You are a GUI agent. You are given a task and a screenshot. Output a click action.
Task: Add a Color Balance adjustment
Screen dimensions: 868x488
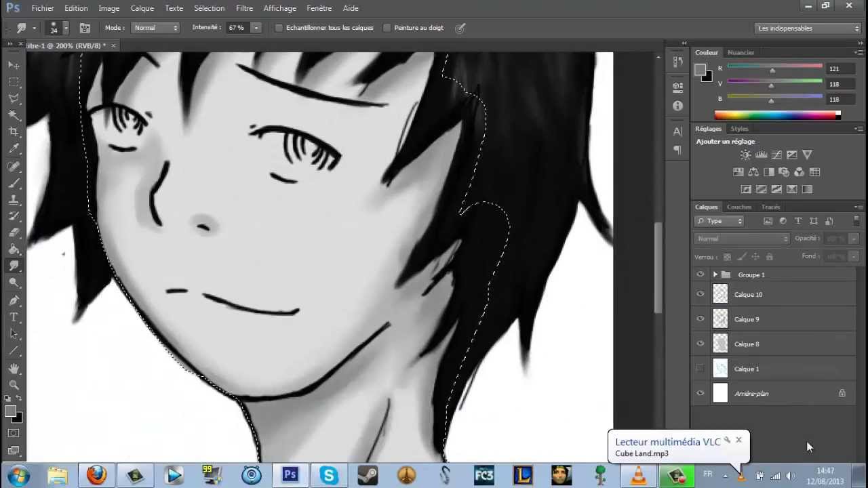point(753,172)
